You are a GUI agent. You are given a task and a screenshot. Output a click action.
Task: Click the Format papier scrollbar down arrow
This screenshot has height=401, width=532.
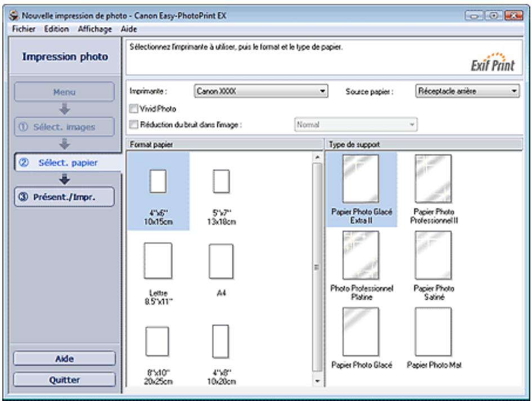(318, 381)
